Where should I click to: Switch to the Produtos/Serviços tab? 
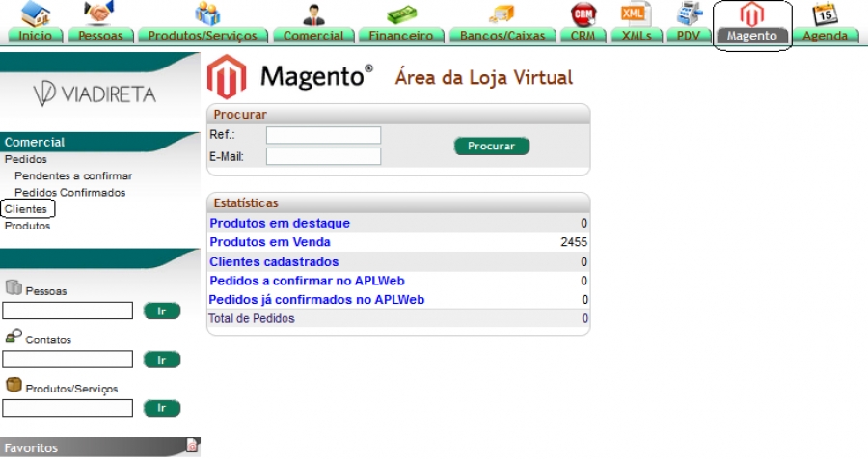coord(203,36)
